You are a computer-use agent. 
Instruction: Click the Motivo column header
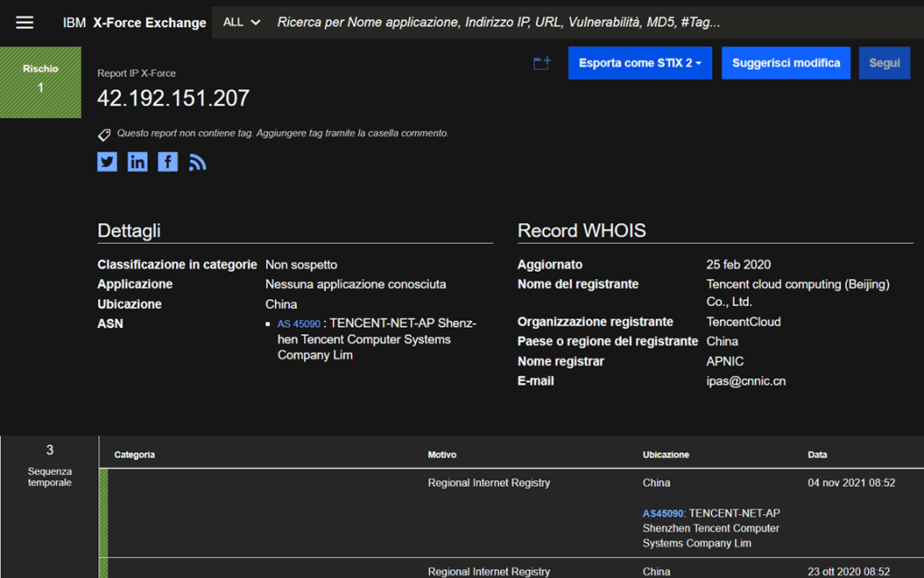click(442, 455)
